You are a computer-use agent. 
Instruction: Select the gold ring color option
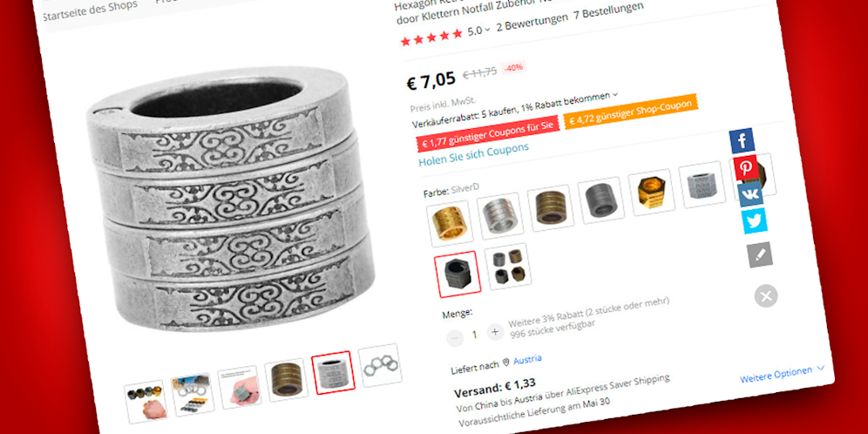pos(450,223)
